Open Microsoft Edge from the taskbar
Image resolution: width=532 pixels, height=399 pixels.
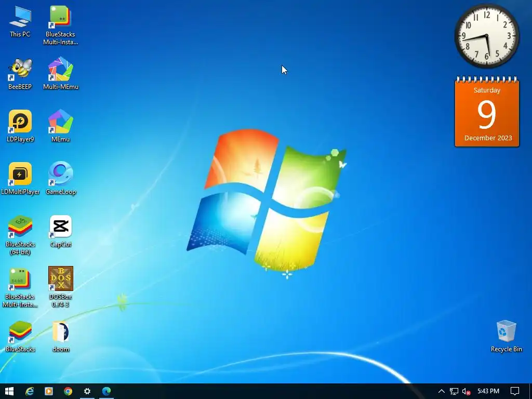[x=106, y=391]
